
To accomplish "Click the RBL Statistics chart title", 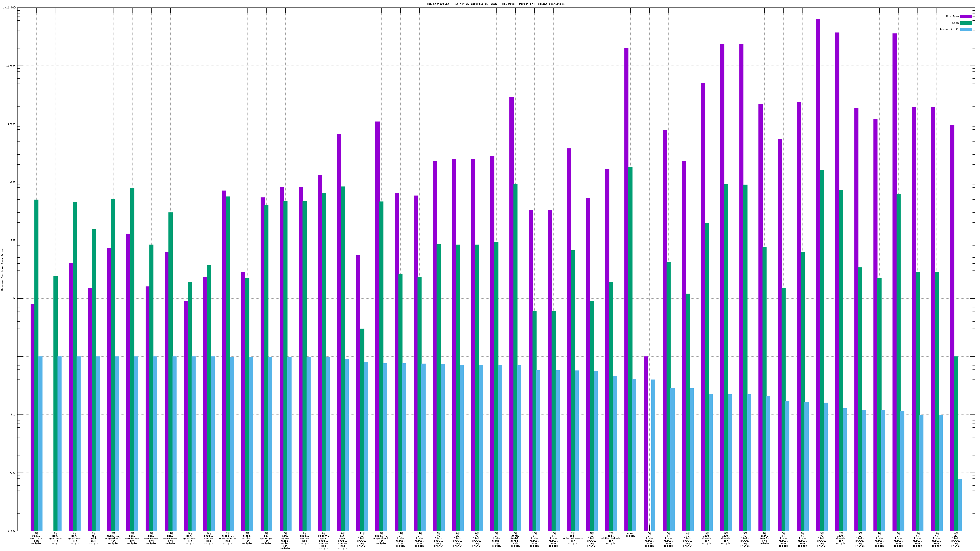I will point(495,4).
